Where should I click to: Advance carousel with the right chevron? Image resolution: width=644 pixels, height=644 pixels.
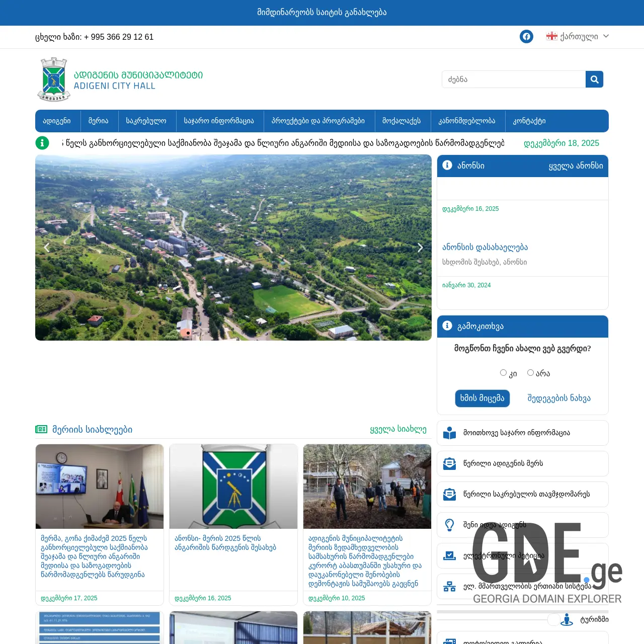420,248
